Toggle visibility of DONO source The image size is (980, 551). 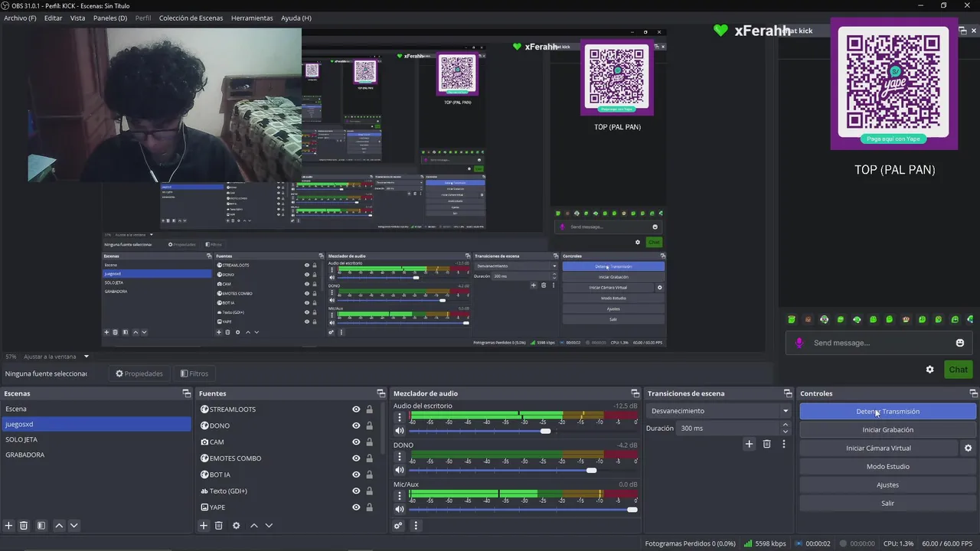coord(356,425)
